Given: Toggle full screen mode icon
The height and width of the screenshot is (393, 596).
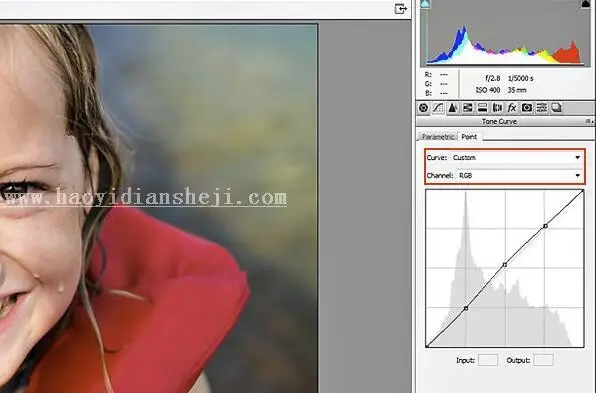Looking at the screenshot, I should (x=401, y=9).
